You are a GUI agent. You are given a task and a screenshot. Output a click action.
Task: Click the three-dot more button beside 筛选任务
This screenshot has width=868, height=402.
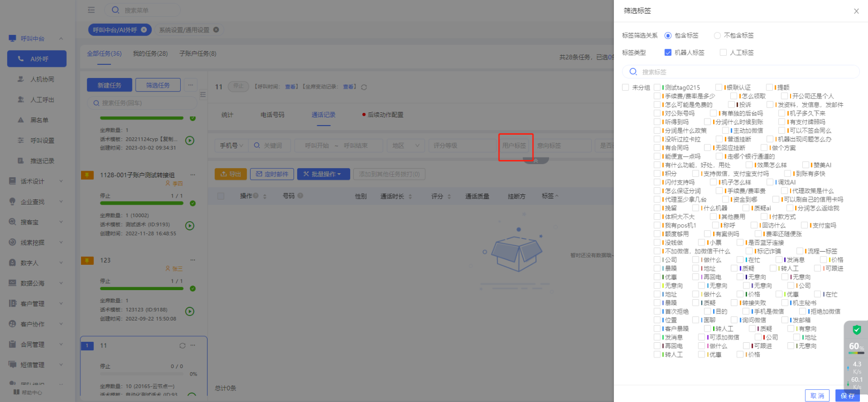point(190,85)
